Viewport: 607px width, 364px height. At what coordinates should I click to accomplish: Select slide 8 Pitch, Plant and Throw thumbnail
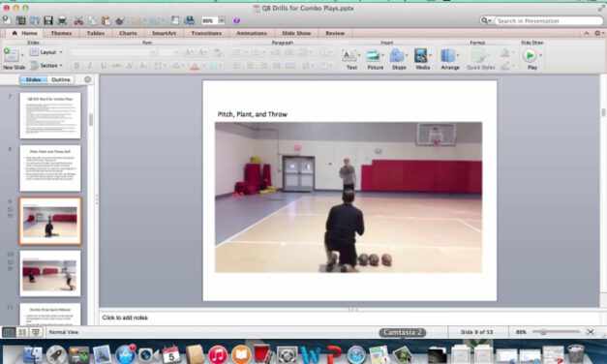[x=50, y=168]
